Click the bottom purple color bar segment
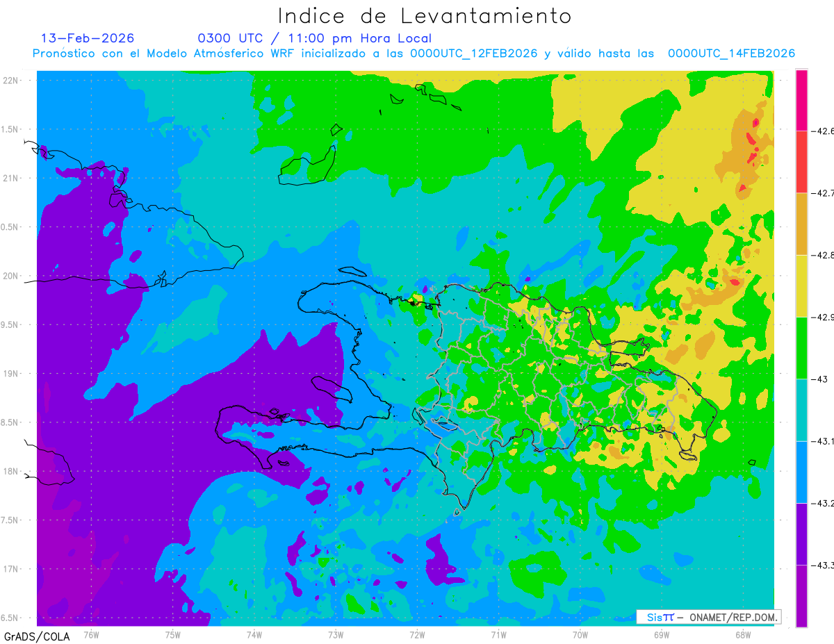This screenshot has height=644, width=834. pyautogui.click(x=801, y=596)
